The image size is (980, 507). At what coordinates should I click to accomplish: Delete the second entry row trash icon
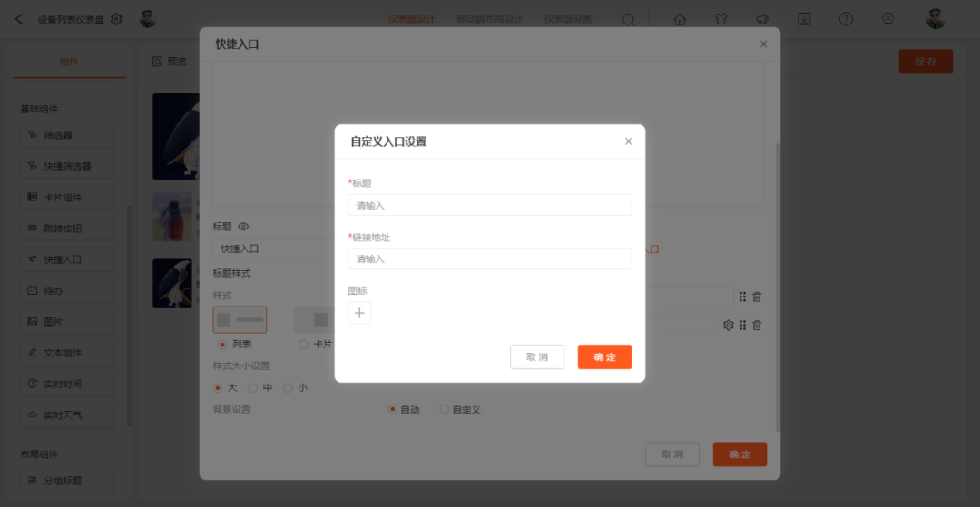[757, 326]
